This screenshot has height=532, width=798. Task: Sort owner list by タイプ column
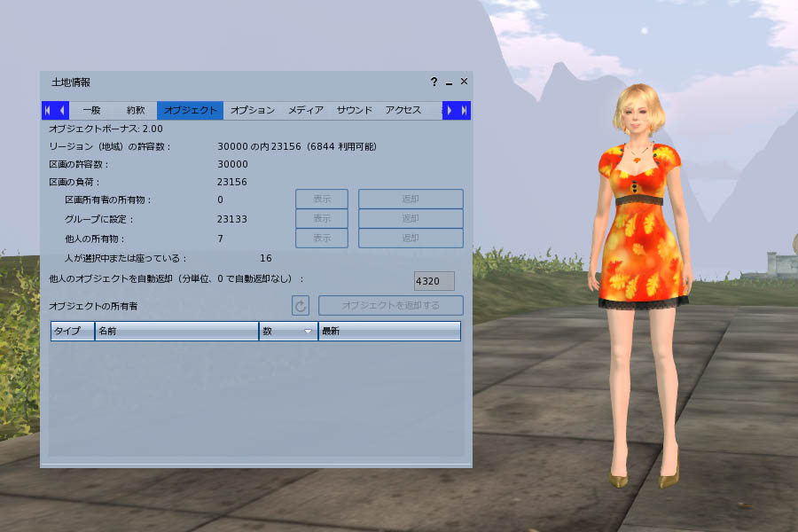pos(73,331)
